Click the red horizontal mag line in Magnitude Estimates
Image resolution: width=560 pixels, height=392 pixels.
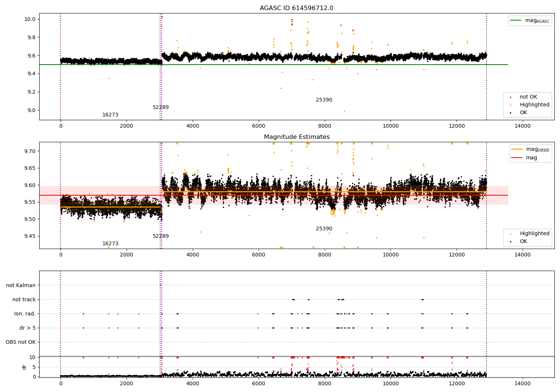tap(274, 195)
